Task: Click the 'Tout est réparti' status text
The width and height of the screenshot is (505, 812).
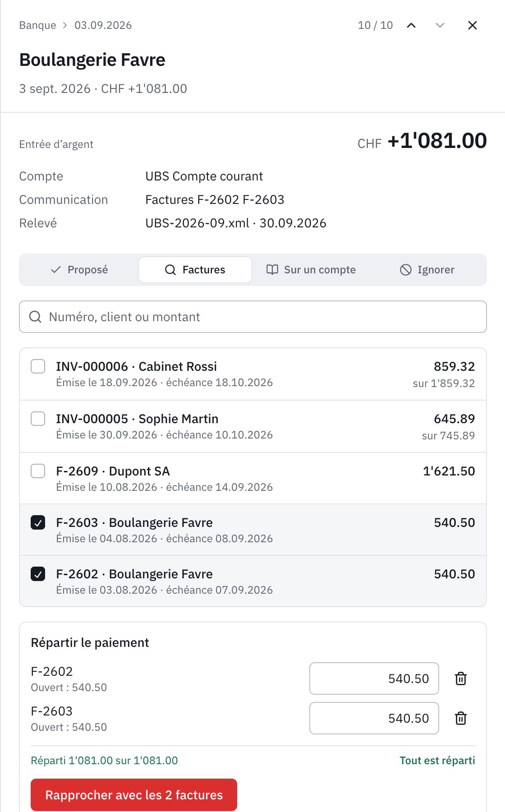Action: 437,761
